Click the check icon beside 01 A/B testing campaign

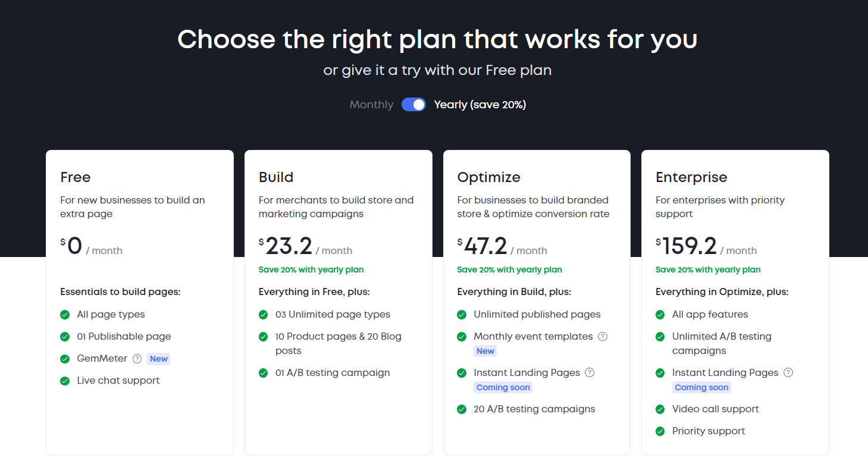263,373
